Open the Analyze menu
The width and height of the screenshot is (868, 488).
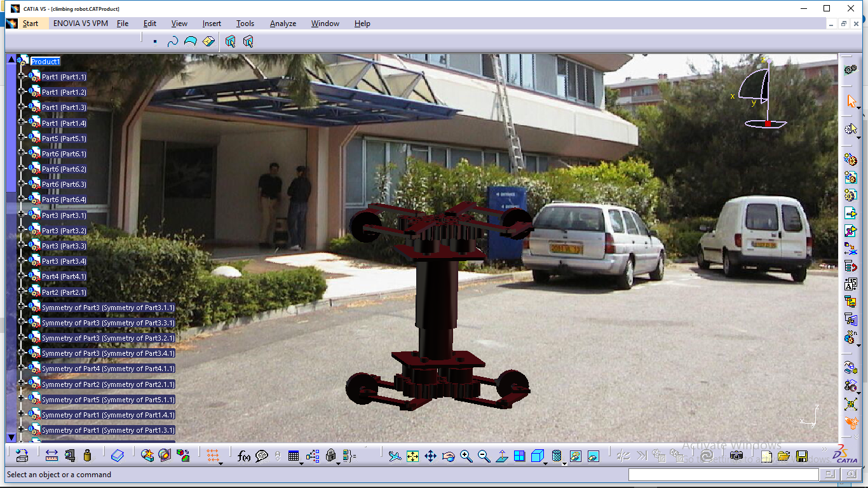(283, 24)
